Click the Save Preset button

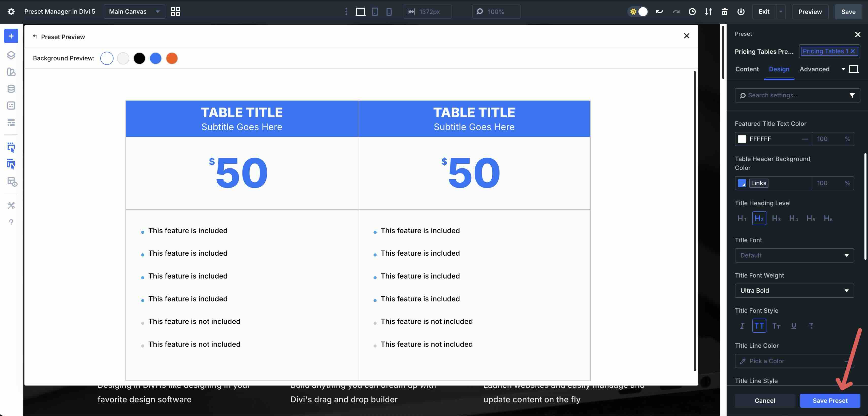pos(830,401)
